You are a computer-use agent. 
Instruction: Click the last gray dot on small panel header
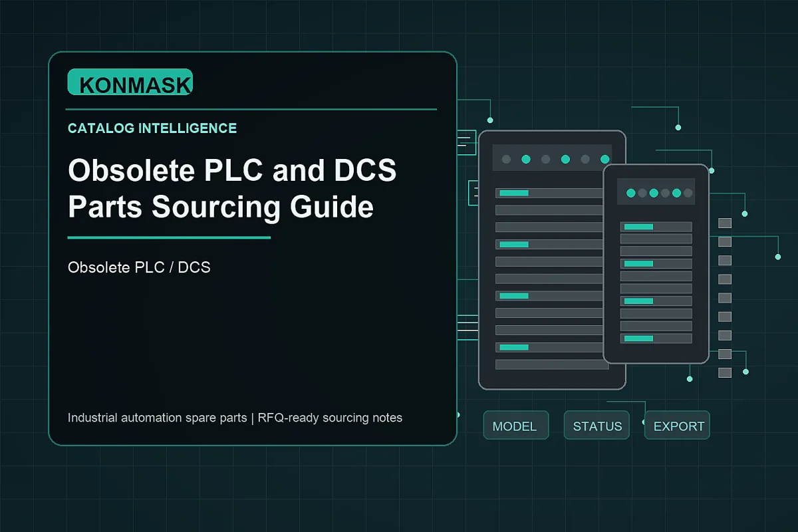(x=688, y=193)
